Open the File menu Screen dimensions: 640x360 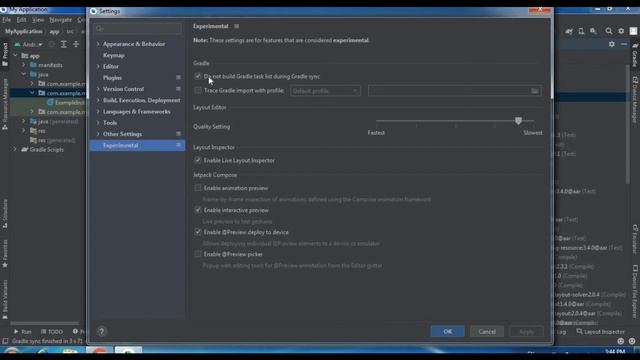click(x=6, y=20)
